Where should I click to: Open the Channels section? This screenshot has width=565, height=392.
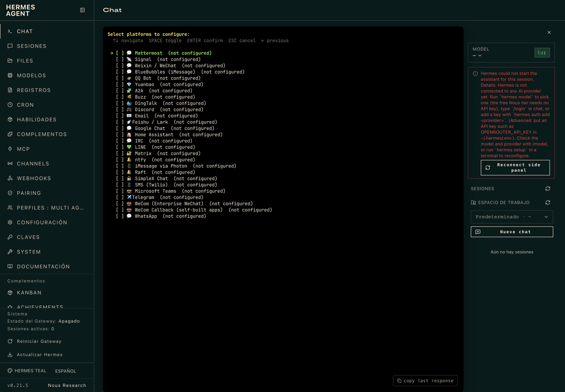coord(47,163)
